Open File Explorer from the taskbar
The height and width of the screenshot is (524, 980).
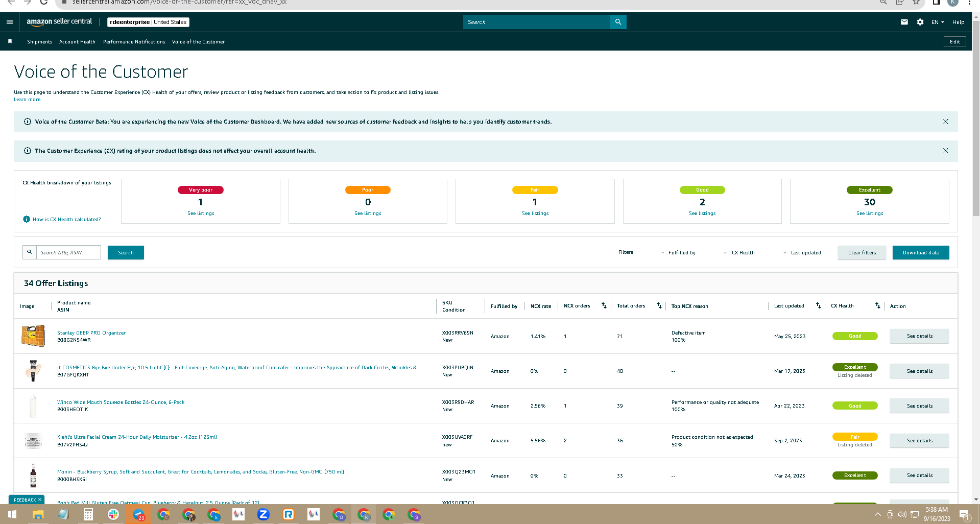pyautogui.click(x=38, y=514)
